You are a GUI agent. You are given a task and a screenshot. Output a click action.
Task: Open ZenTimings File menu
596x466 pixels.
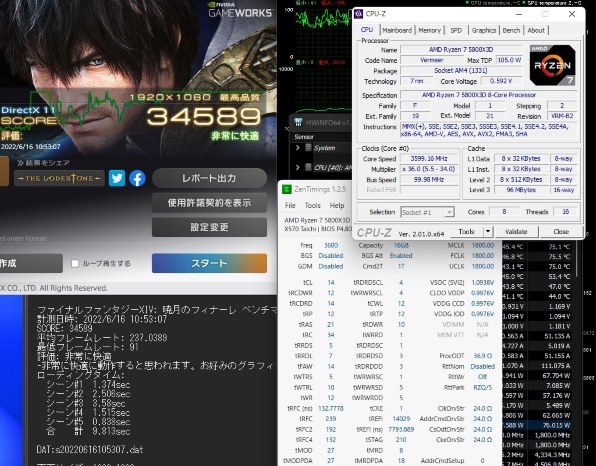coord(290,205)
